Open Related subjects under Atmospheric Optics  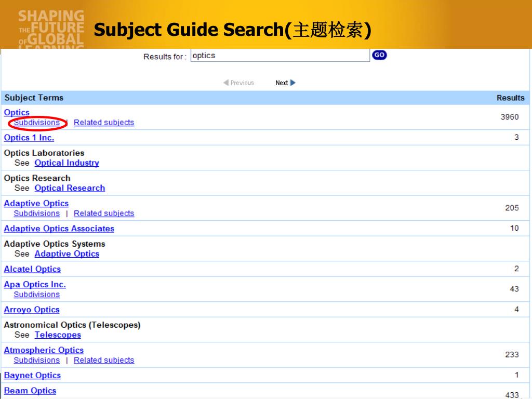click(x=104, y=361)
